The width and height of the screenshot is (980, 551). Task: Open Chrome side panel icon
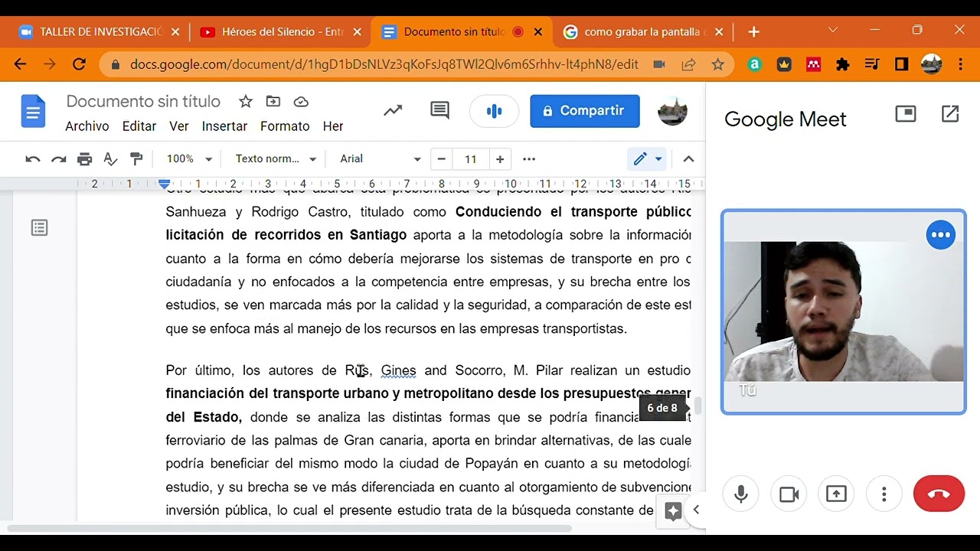coord(901,65)
